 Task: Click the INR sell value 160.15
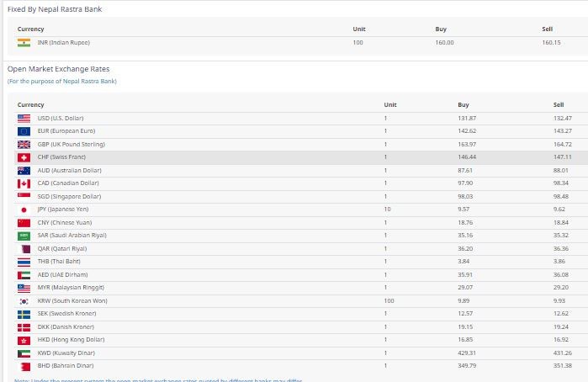click(551, 42)
